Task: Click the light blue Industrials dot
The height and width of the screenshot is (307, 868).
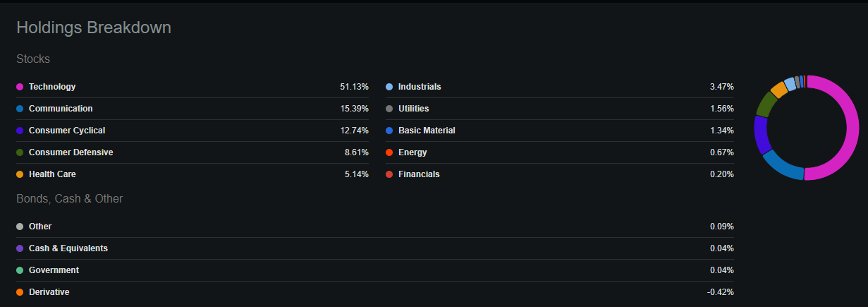Action: 389,87
